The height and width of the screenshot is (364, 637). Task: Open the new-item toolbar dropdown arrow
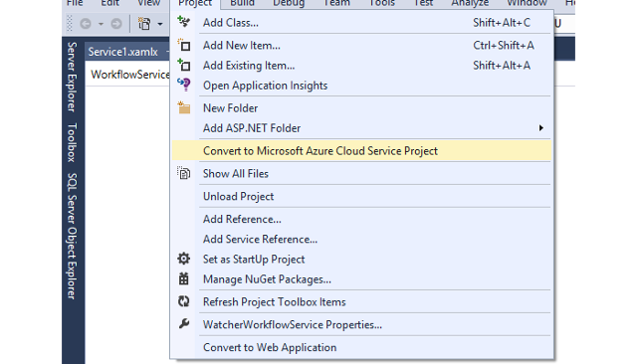coord(160,24)
